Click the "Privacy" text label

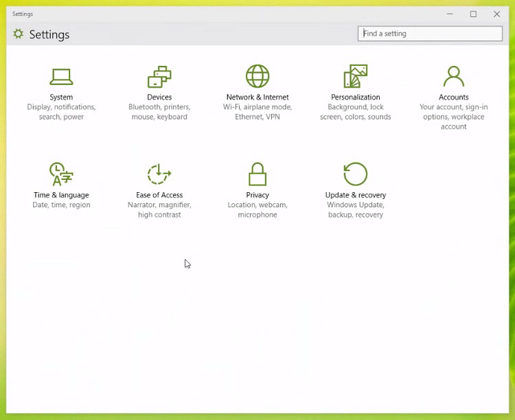click(257, 195)
